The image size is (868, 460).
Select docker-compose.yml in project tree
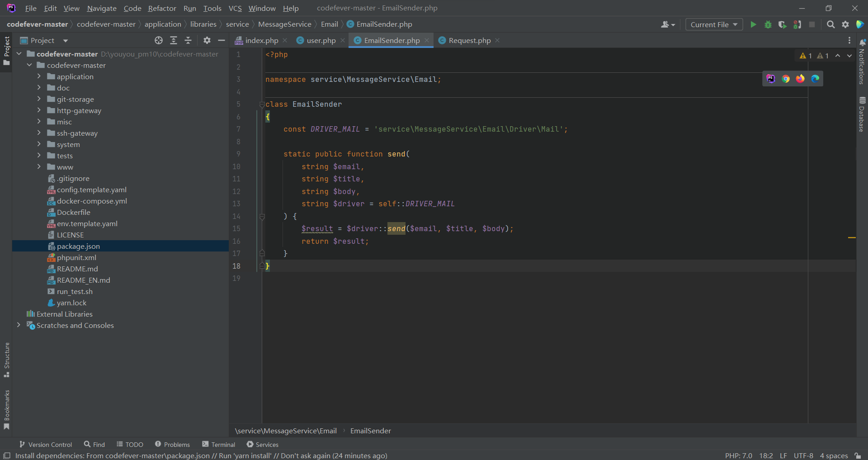(92, 201)
